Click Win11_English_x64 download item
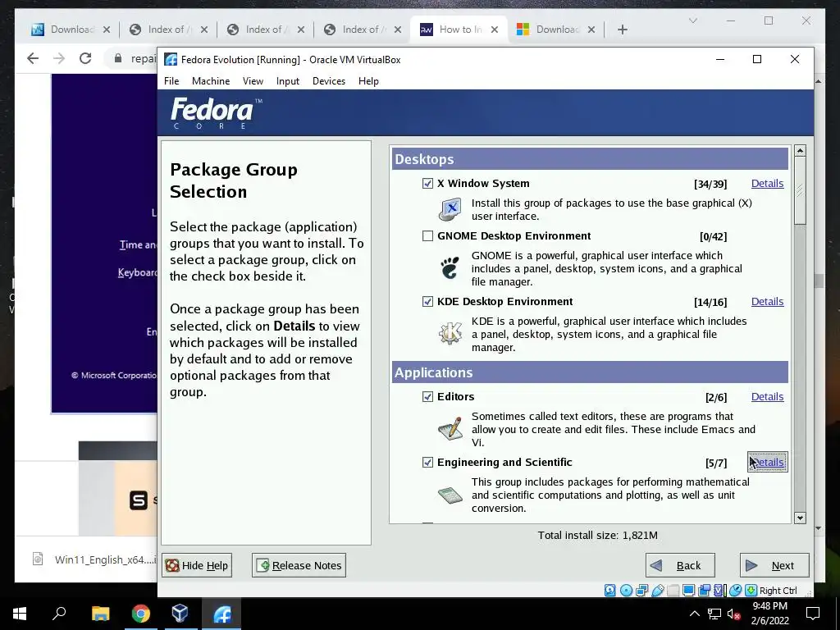This screenshot has width=840, height=630. (94, 559)
